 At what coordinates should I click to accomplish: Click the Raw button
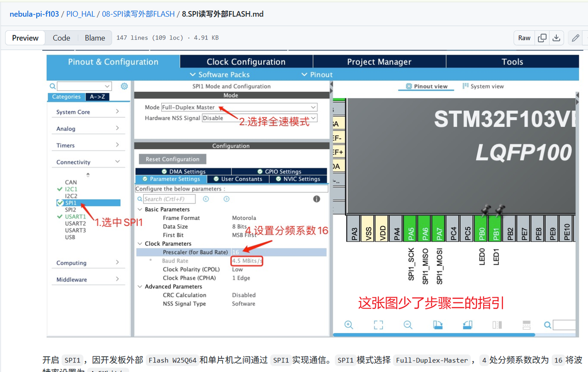(524, 38)
